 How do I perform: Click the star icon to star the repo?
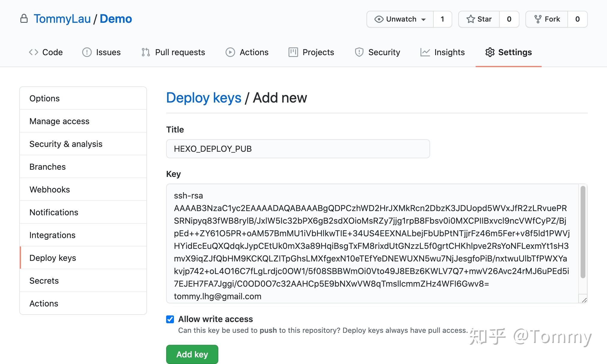coord(471,19)
